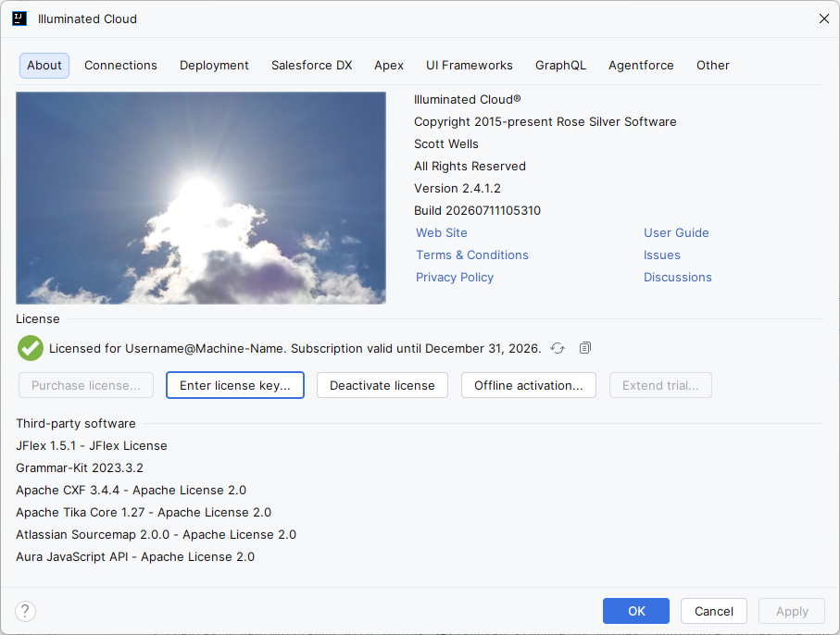Open the Issues link
Viewport: 840px width, 635px height.
coord(661,255)
